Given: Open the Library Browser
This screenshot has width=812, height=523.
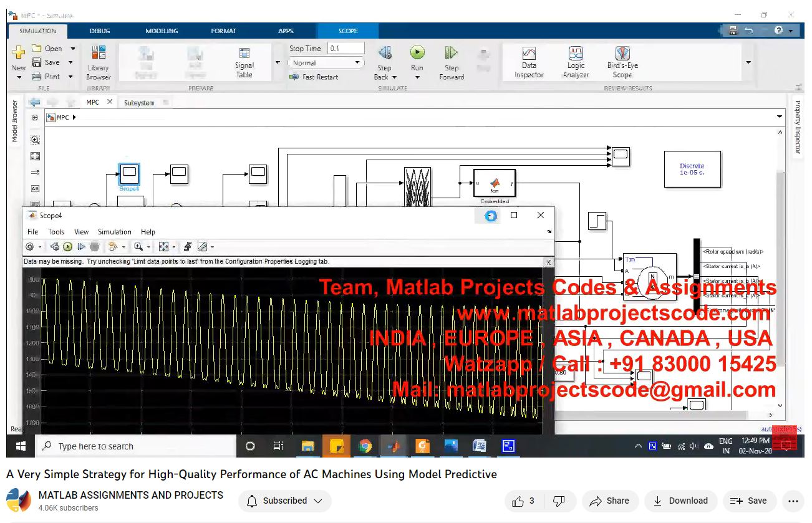Looking at the screenshot, I should tap(98, 62).
